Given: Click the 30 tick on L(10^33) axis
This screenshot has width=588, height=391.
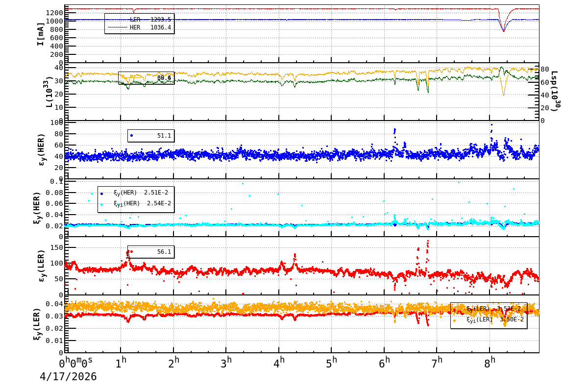Looking at the screenshot, I should pos(58,81).
